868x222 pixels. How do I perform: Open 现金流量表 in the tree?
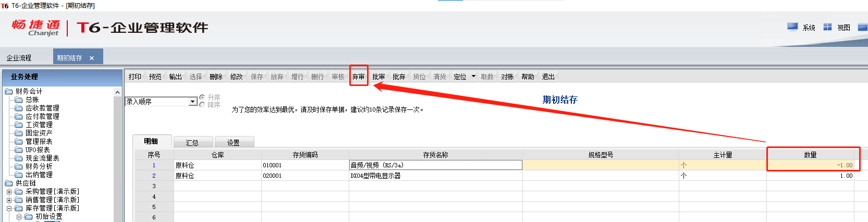click(43, 158)
